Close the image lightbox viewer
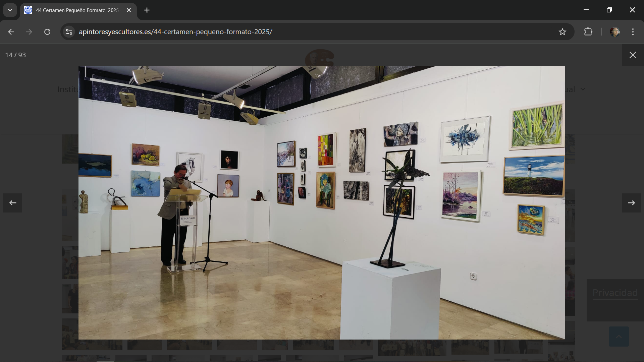644x362 pixels. pos(633,55)
